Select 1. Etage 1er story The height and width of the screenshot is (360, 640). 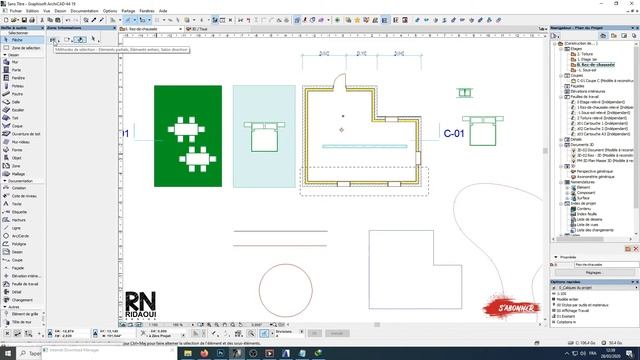(587, 59)
